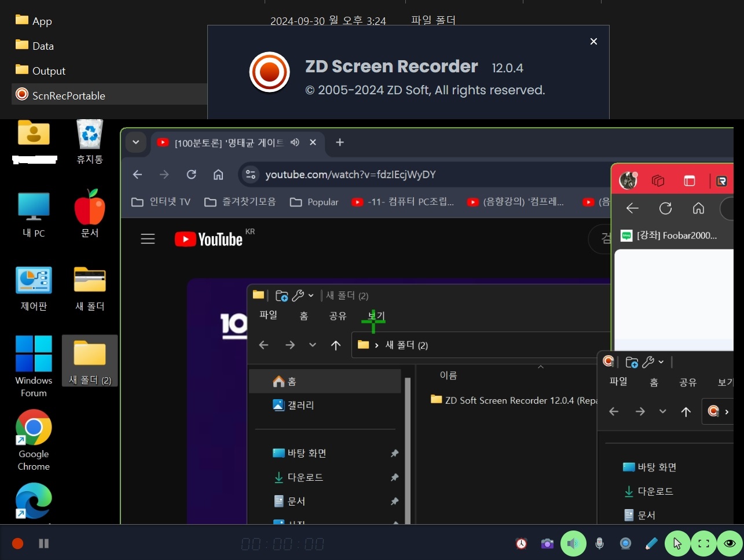Select the App folder in file list

click(34, 21)
